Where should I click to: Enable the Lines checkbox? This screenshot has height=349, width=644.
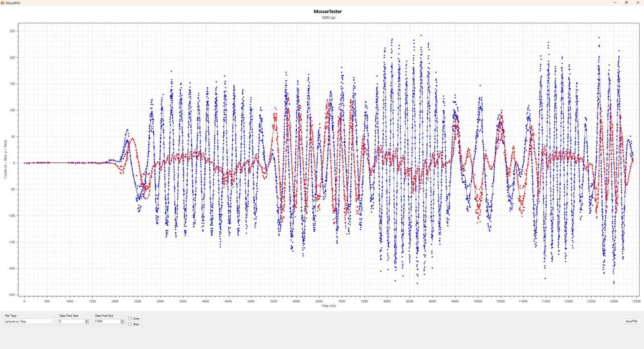(130, 318)
